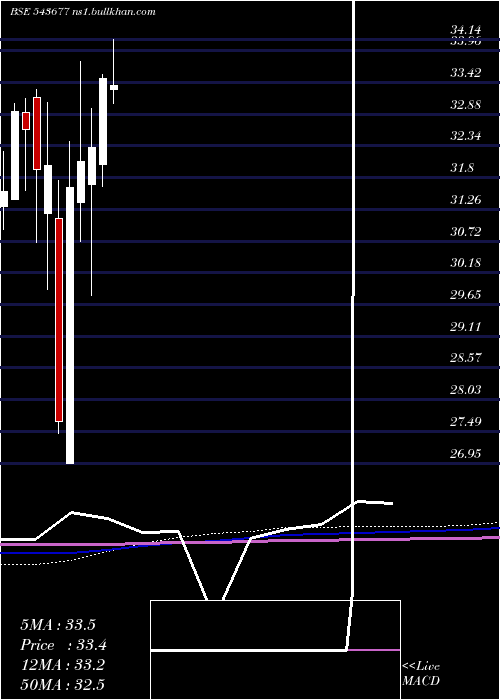Click the 34.14 price axis label
This screenshot has width=500, height=700.
point(466,30)
